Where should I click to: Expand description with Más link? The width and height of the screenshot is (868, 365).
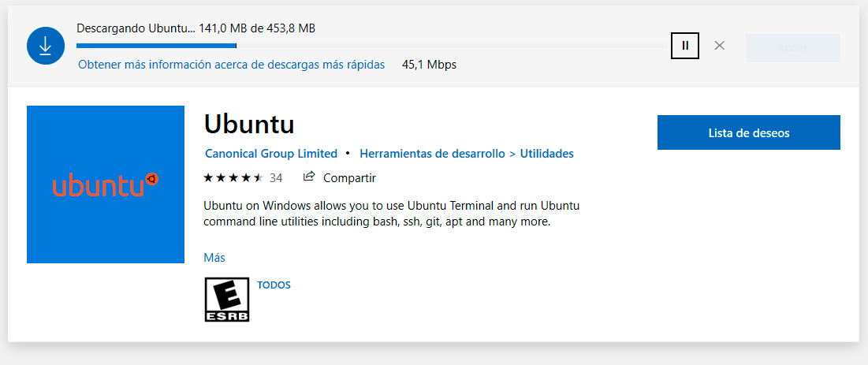point(214,258)
